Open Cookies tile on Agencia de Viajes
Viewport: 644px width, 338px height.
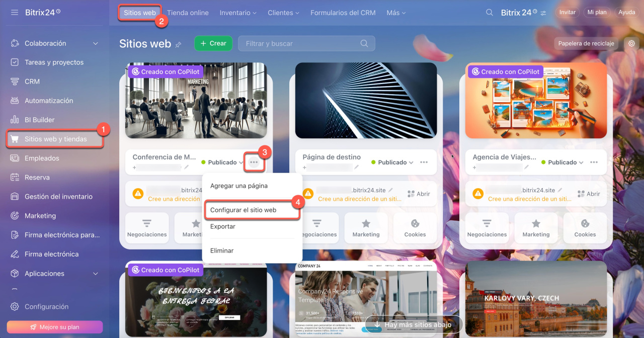pyautogui.click(x=585, y=228)
